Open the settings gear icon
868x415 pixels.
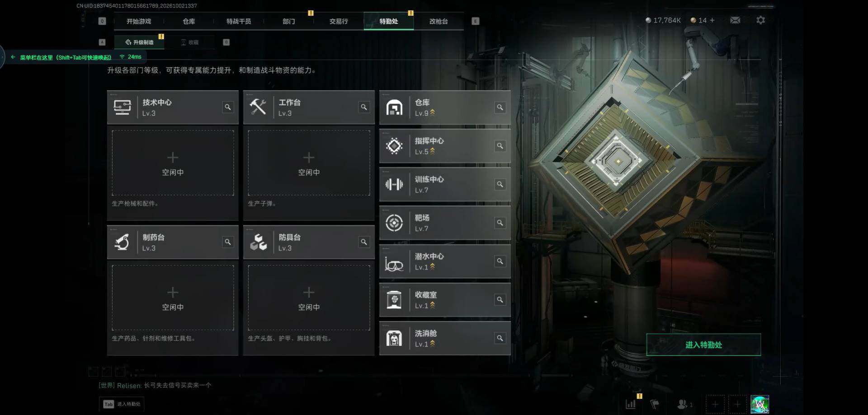[760, 20]
